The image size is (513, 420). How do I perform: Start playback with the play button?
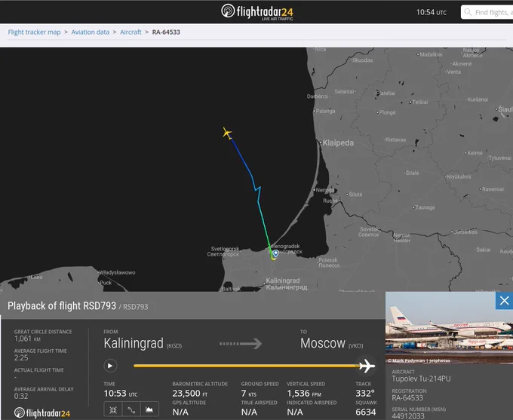[110, 366]
